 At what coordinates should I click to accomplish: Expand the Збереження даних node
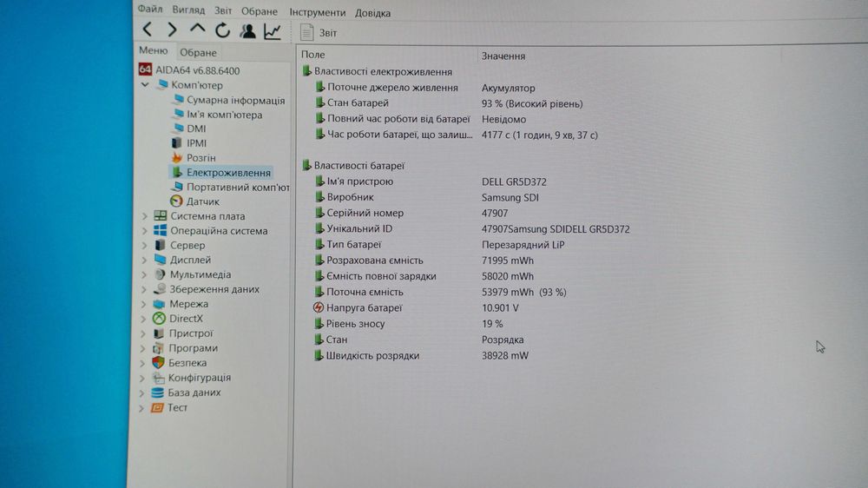[x=143, y=289]
